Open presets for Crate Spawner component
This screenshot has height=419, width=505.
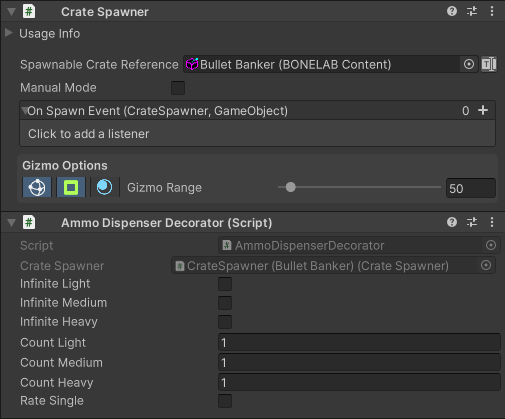[x=472, y=11]
